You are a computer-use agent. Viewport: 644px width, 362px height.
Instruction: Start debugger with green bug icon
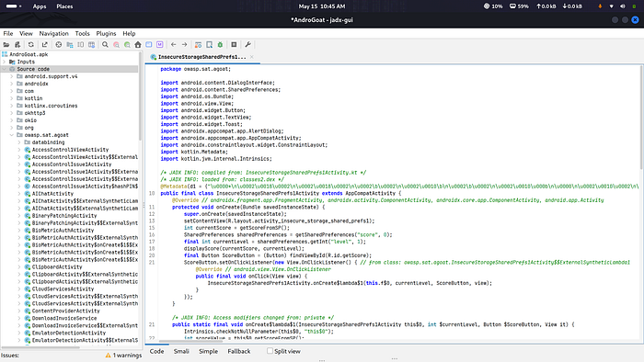pos(220,45)
